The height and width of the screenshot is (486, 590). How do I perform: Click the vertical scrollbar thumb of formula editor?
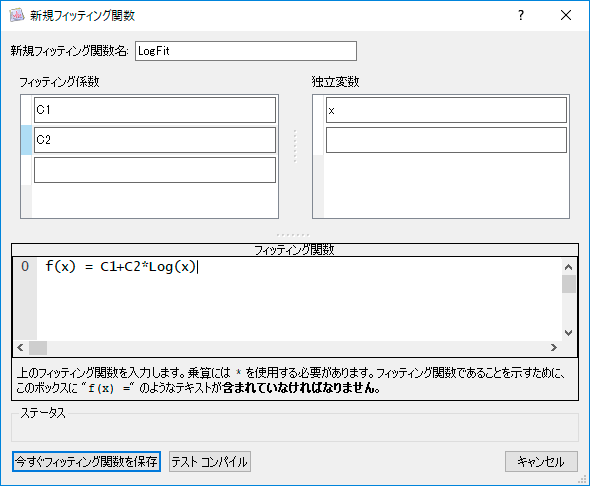[x=569, y=284]
